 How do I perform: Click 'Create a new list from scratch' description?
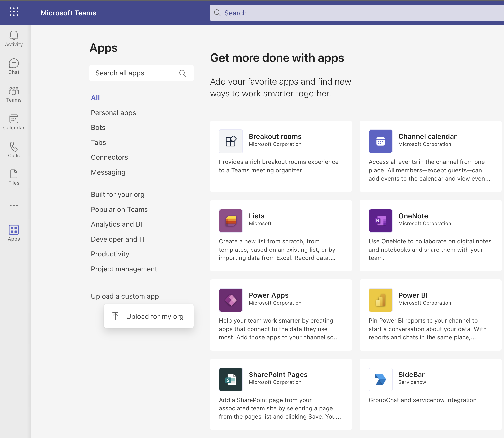(x=277, y=250)
